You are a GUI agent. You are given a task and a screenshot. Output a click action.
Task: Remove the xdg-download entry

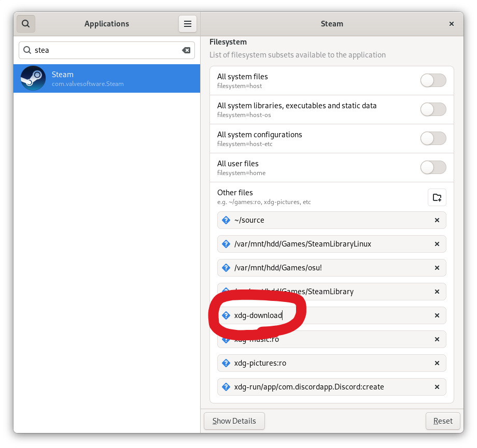(x=437, y=315)
